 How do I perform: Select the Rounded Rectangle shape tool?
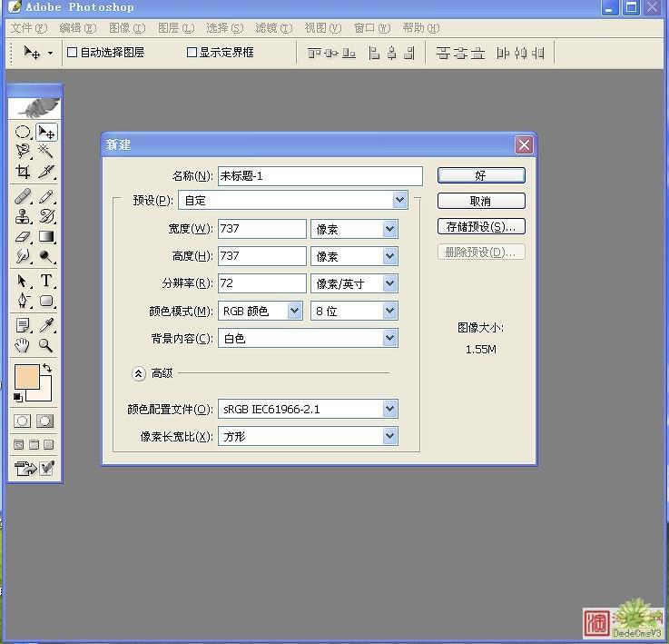click(x=46, y=301)
